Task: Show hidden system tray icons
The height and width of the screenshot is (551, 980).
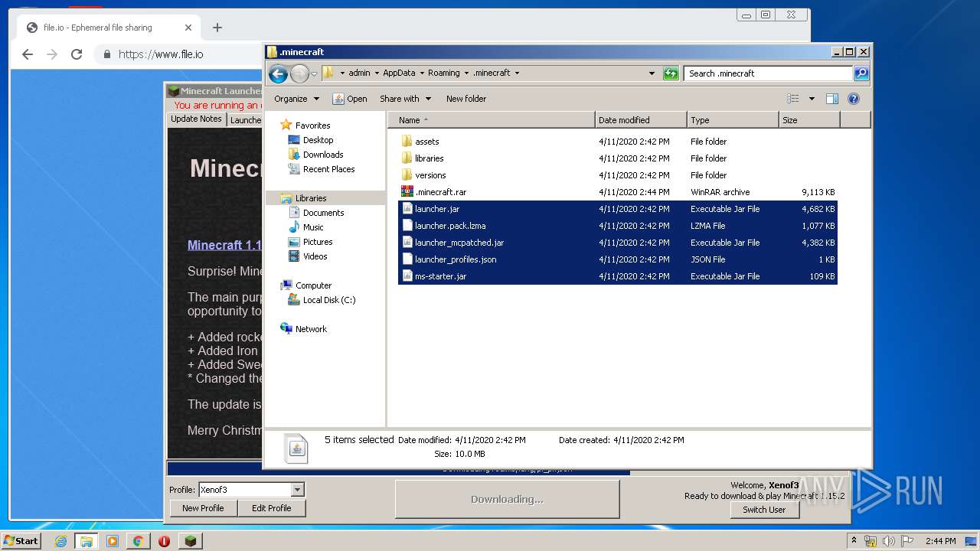Action: pos(854,541)
